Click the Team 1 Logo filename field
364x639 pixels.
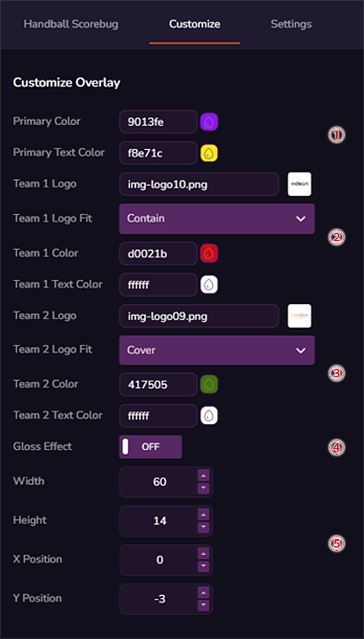pyautogui.click(x=199, y=184)
